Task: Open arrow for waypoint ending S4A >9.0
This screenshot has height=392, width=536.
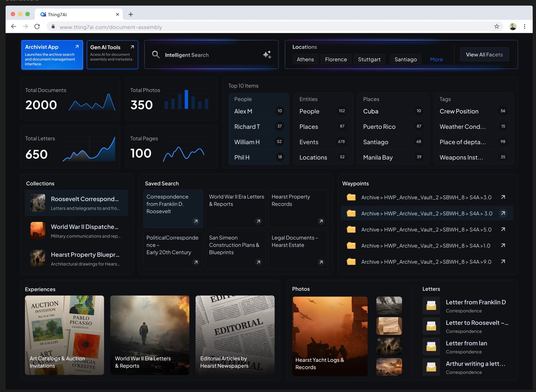Action: point(503,261)
